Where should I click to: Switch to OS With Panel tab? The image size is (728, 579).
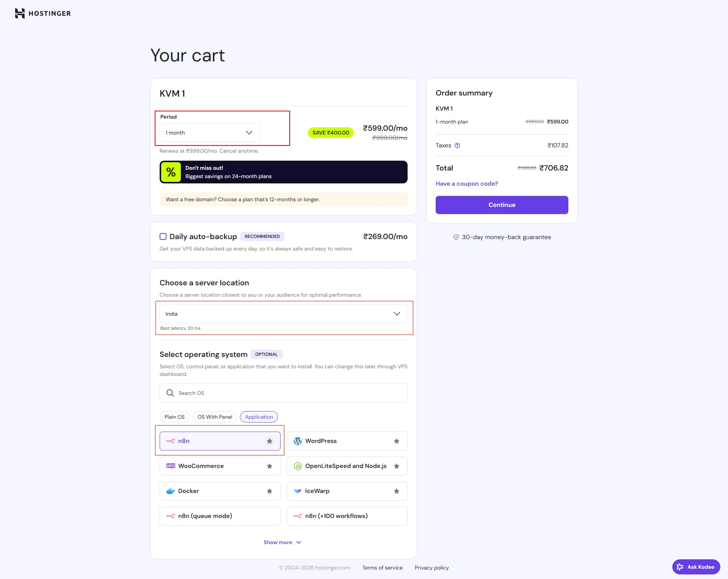(x=215, y=417)
